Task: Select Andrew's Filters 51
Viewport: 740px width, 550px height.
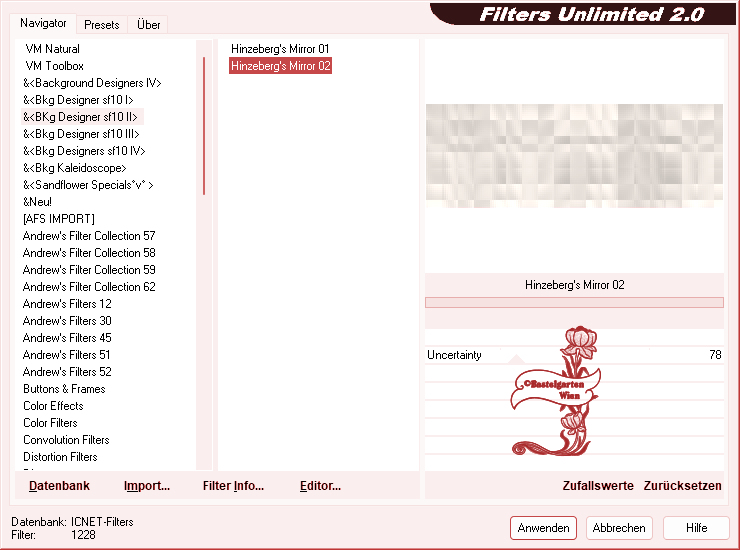Action: [66, 355]
